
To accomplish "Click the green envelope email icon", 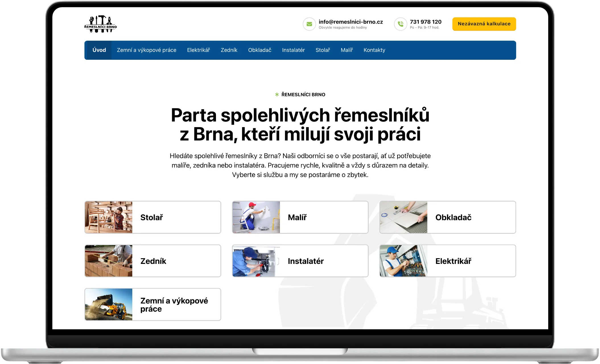I will (x=309, y=24).
